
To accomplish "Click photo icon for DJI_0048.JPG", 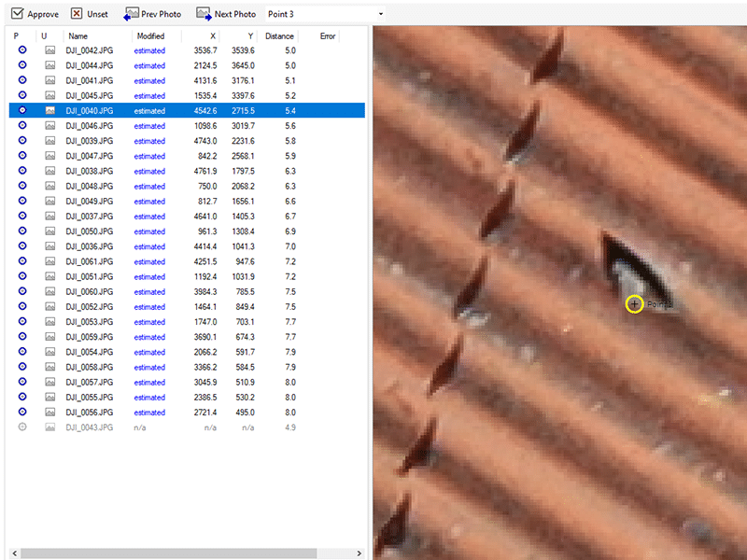I will 50,186.
